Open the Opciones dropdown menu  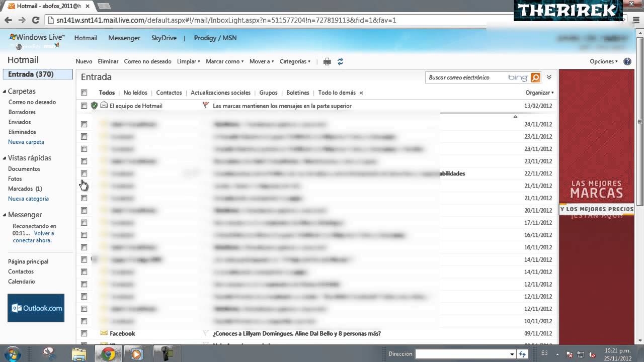pos(604,61)
